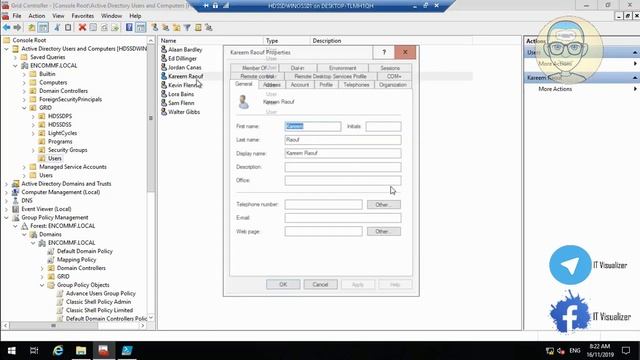Click the funnel Filter options icon
Screen dimensions: 640x360
(187, 27)
